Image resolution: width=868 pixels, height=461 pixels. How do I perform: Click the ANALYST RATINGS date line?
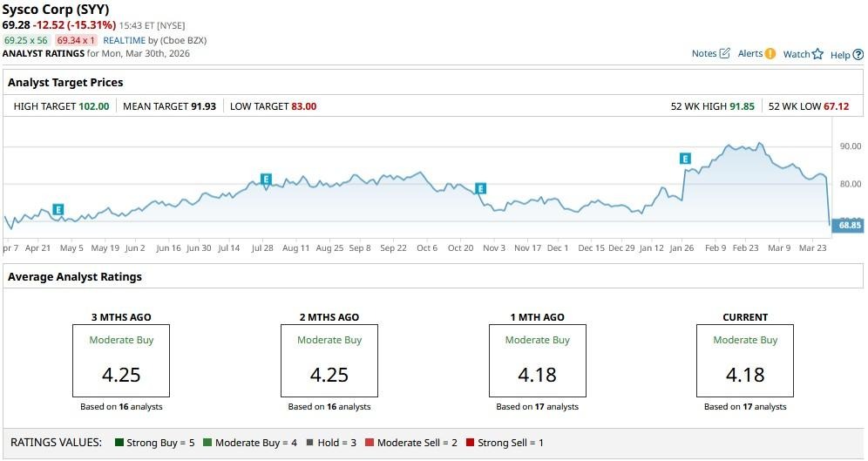96,54
